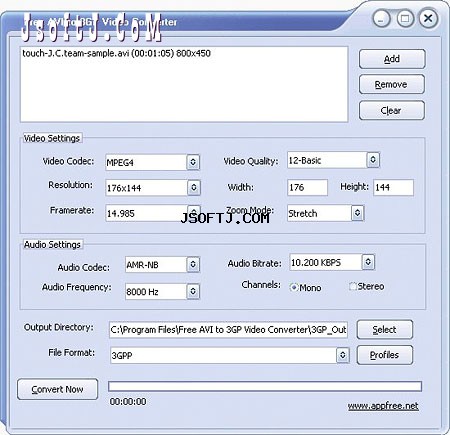Image resolution: width=450 pixels, height=435 pixels.
Task: Minimize the converter window
Action: [382, 18]
